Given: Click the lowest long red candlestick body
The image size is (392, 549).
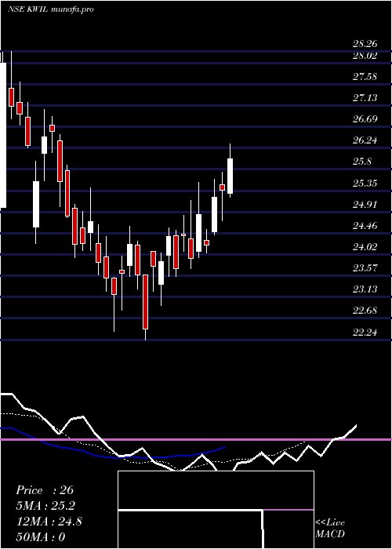Looking at the screenshot, I should [145, 302].
